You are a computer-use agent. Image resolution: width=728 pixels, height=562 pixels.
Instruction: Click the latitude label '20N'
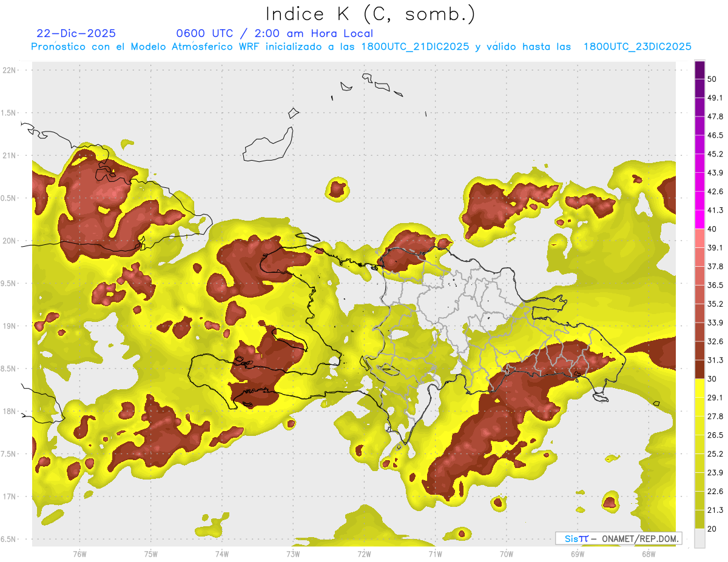pyautogui.click(x=9, y=241)
